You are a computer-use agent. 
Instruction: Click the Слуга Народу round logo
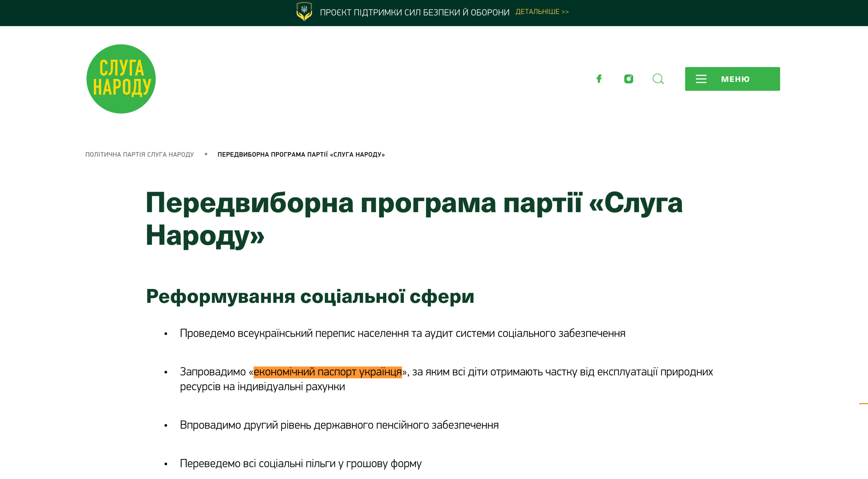121,79
